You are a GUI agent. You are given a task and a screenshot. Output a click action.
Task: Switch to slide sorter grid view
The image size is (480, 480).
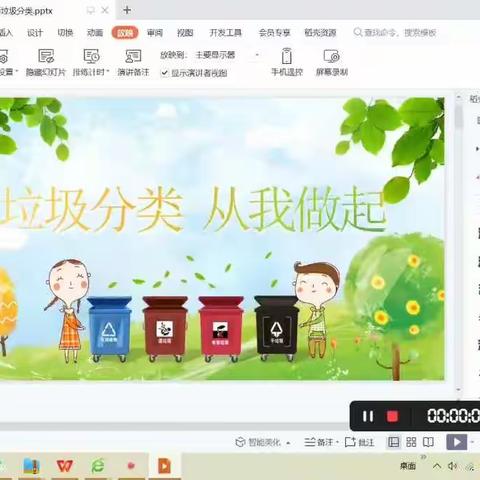(411, 442)
